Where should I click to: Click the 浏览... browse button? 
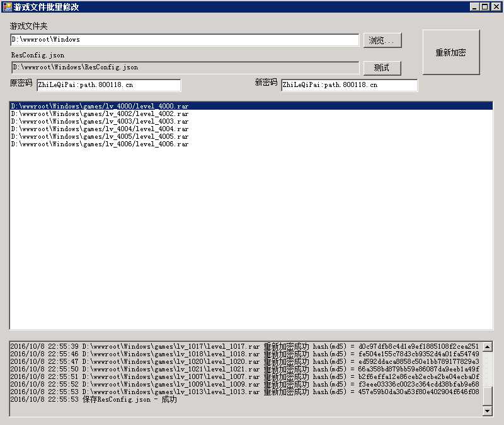tap(382, 40)
